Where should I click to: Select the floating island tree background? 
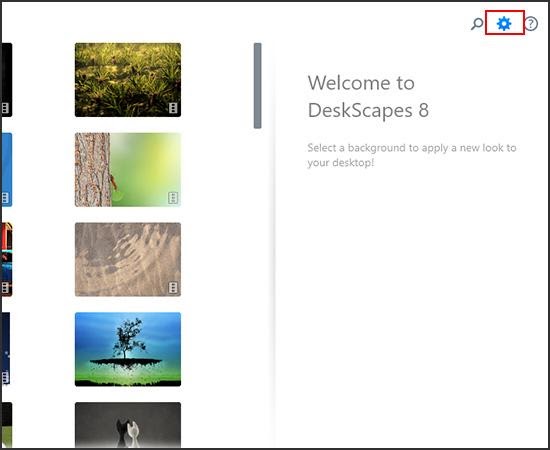pos(128,349)
